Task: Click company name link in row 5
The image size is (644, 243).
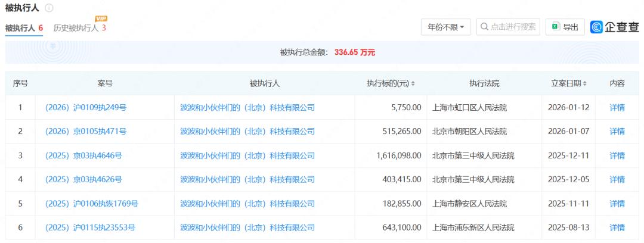Action: [x=247, y=204]
